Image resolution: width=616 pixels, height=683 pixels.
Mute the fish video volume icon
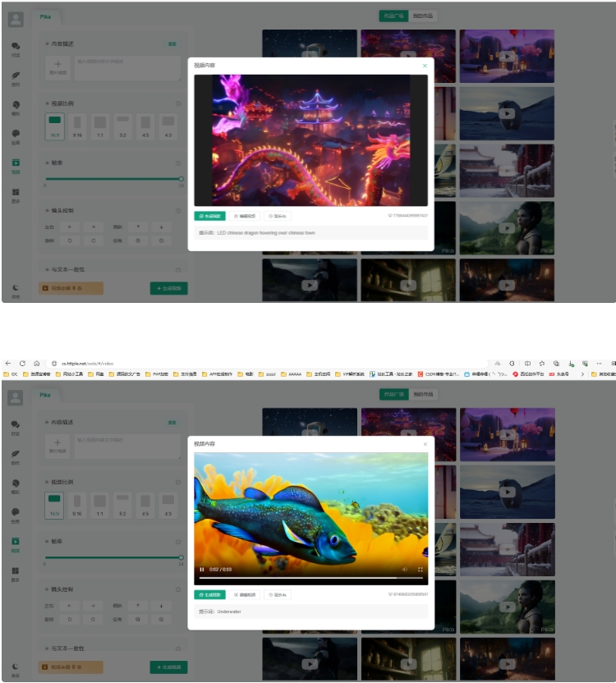pyautogui.click(x=405, y=570)
